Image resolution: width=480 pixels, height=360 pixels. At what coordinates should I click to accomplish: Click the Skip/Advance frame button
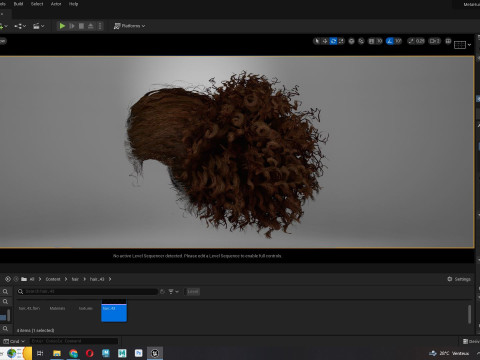point(72,26)
